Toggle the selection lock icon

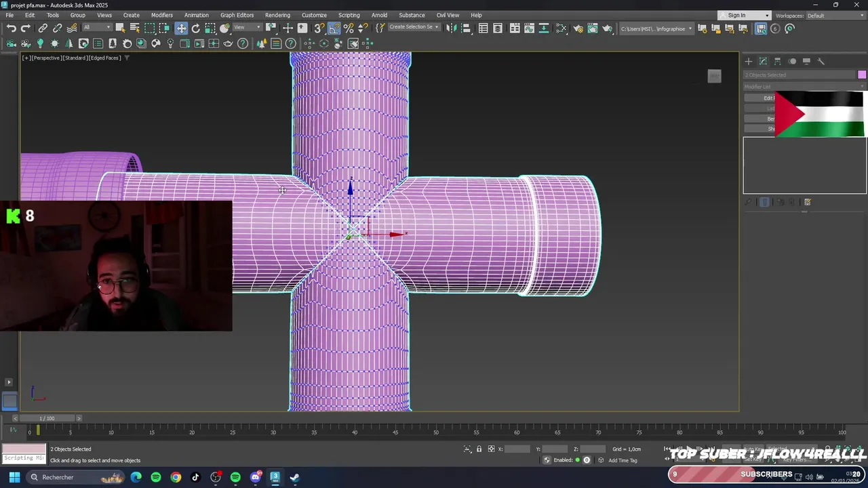pos(479,449)
